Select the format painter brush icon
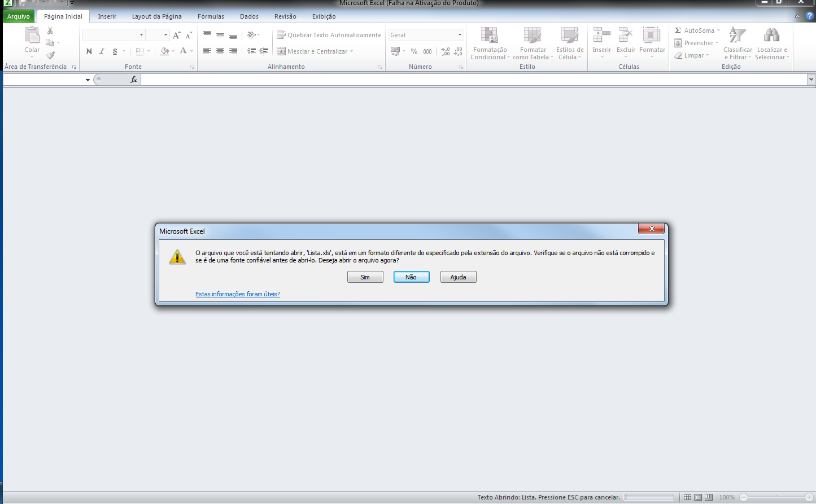 click(x=50, y=55)
